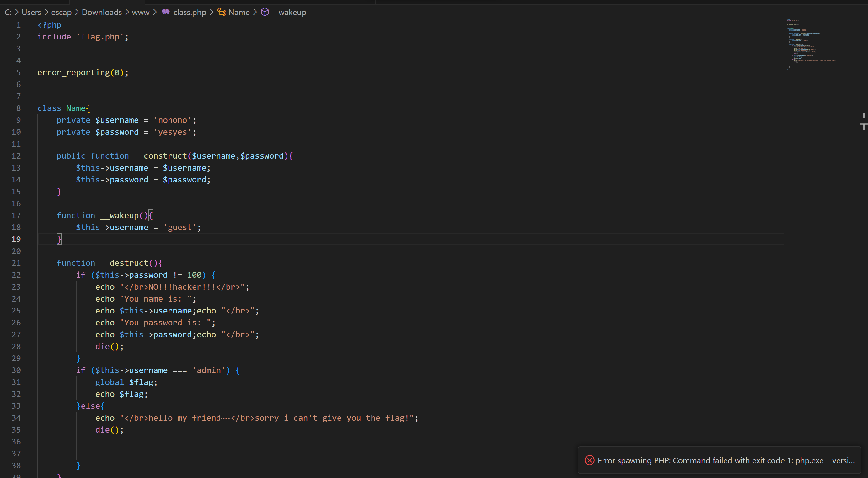Open the __wakeup breadcrumb dropdown
Viewport: 868px width, 478px height.
(292, 13)
